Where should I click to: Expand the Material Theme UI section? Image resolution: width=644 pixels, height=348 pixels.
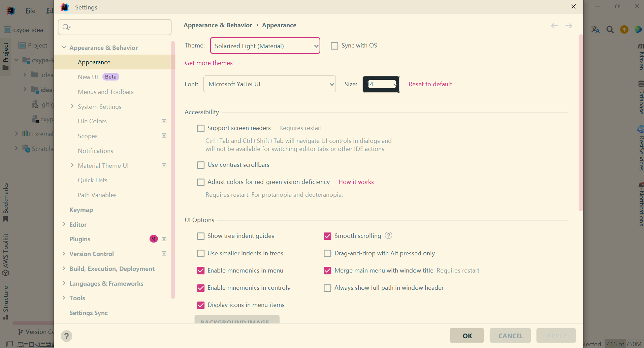click(x=72, y=165)
